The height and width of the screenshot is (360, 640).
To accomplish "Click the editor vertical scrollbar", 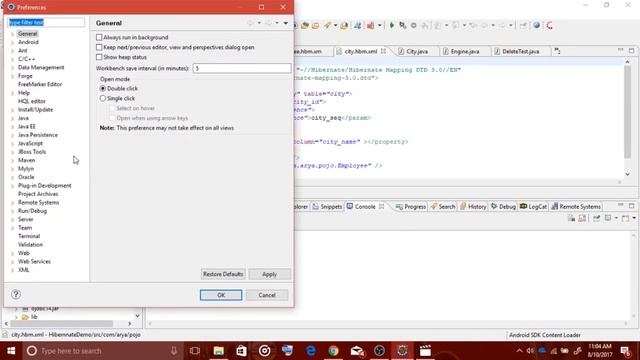I will point(627,111).
